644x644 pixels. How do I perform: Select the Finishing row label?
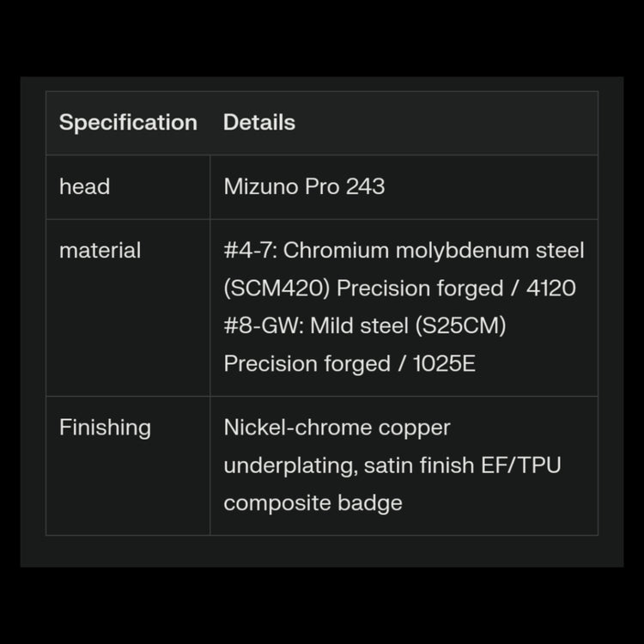(x=105, y=428)
